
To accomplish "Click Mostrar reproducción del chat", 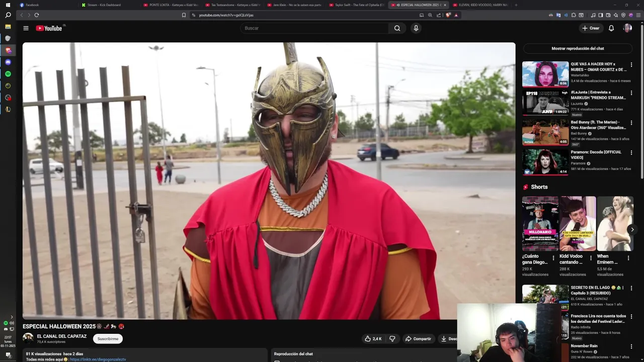I will 578,48.
